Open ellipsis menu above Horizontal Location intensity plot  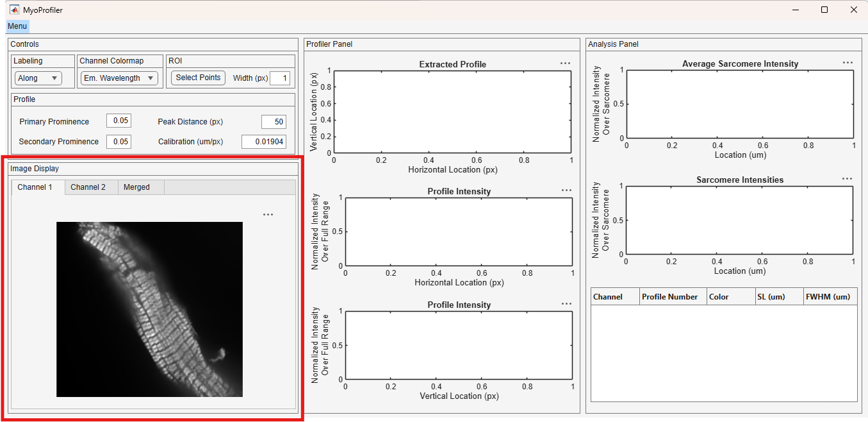click(566, 190)
